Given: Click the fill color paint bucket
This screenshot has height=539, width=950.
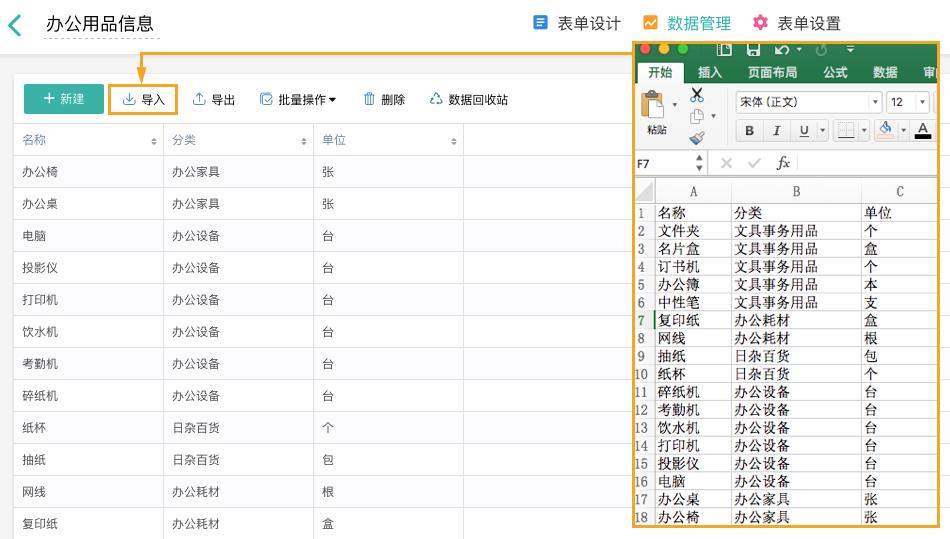Looking at the screenshot, I should 884,130.
